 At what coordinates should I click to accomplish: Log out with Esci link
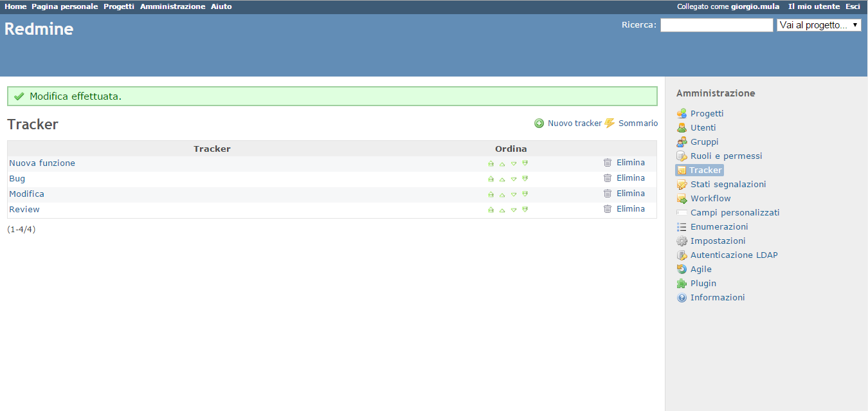click(x=853, y=6)
